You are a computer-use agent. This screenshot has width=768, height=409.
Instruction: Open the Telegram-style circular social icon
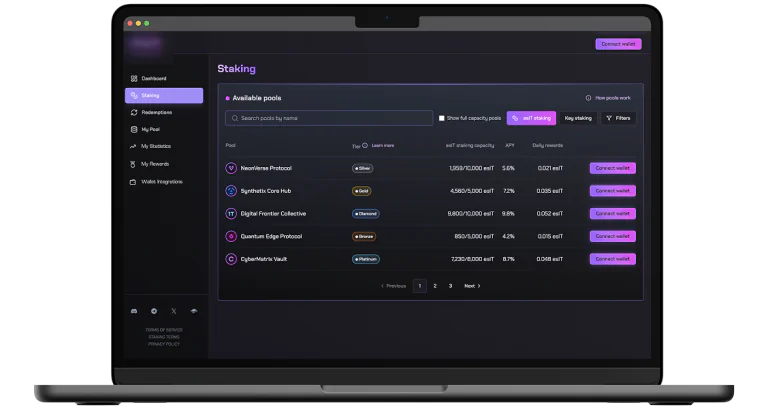[x=154, y=311]
